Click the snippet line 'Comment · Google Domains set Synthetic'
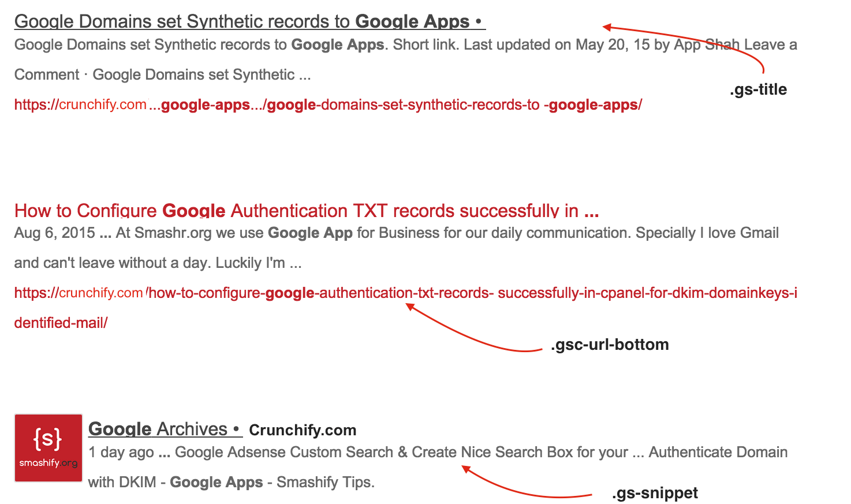The image size is (851, 504). tap(162, 75)
